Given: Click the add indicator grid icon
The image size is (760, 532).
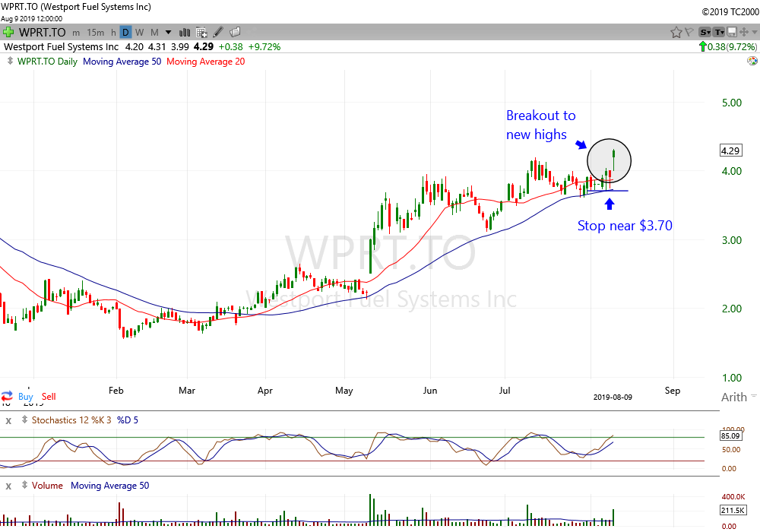Looking at the screenshot, I should click(201, 33).
